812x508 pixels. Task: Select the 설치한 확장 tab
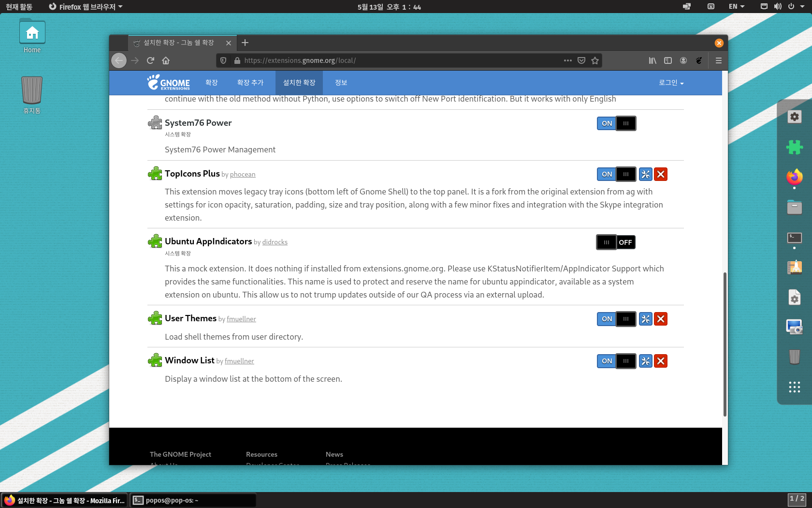coord(299,83)
